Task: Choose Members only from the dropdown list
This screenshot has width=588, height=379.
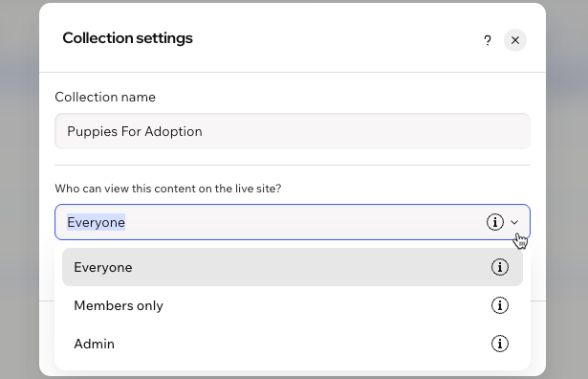Action: click(x=293, y=305)
